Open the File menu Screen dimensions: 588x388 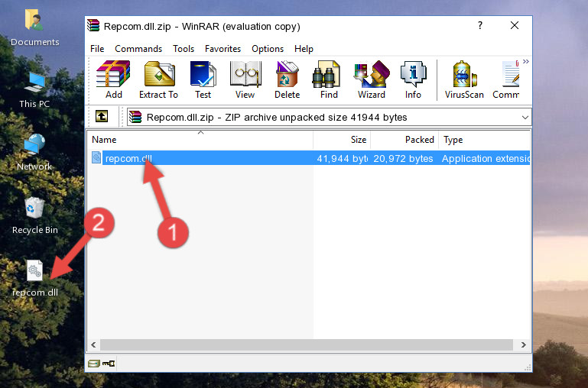(x=97, y=49)
